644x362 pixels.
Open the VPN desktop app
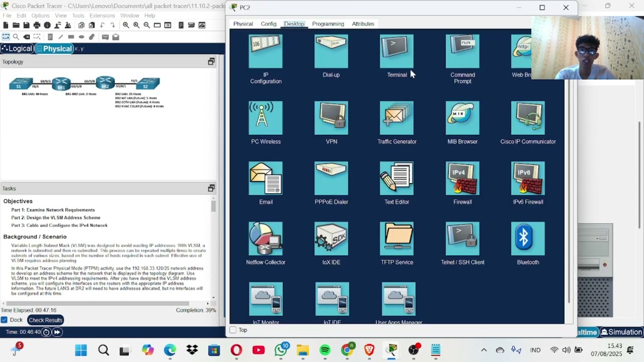click(x=331, y=118)
